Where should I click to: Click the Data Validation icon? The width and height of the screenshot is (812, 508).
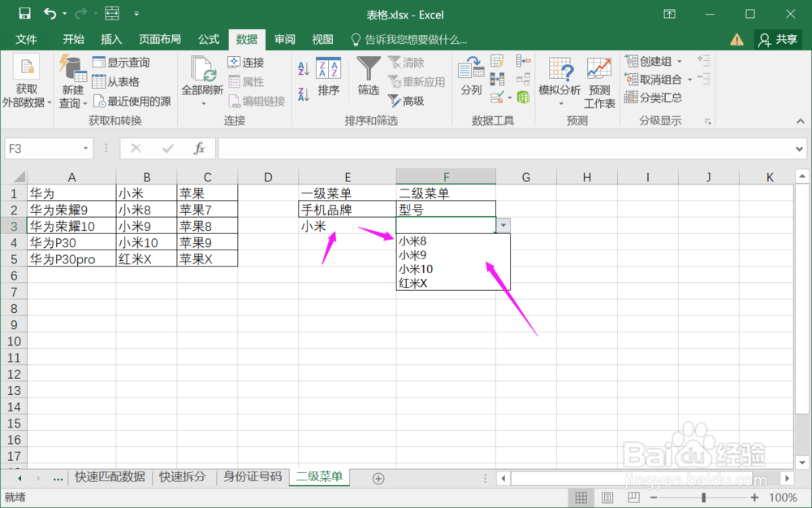497,97
